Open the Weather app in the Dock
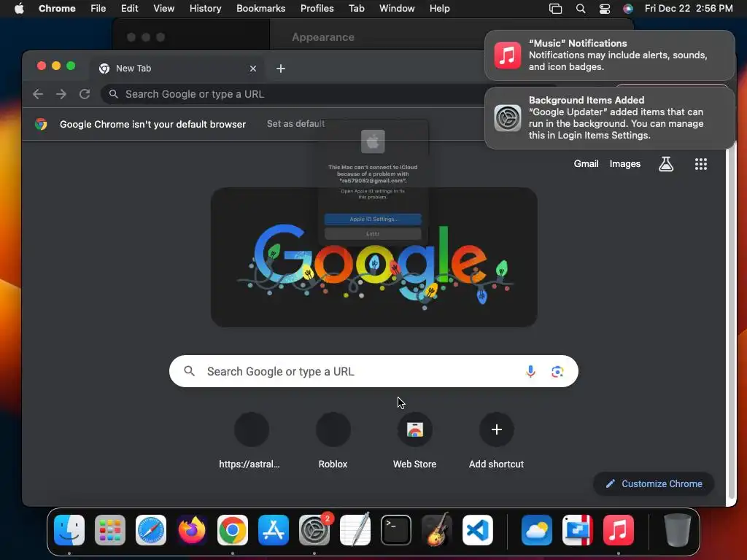Image resolution: width=747 pixels, height=560 pixels. coord(537,530)
